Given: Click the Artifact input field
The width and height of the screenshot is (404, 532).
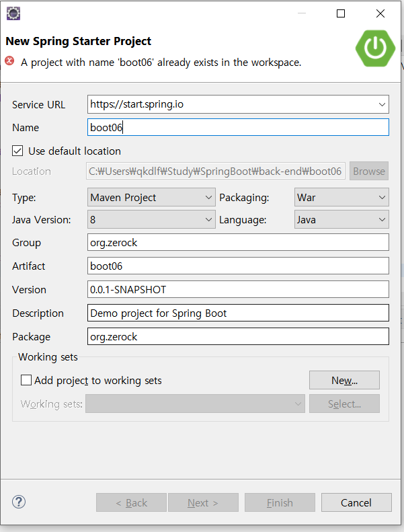Looking at the screenshot, I should click(x=238, y=266).
